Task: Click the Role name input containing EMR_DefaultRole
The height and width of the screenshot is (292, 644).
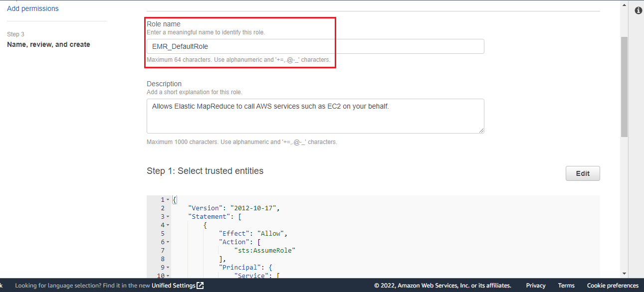Action: point(315,46)
